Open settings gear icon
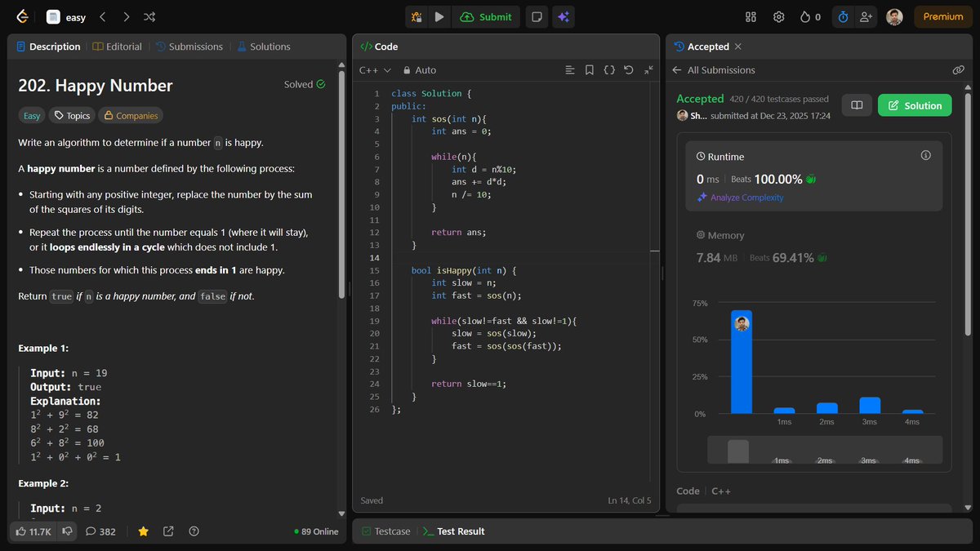Screen dimensions: 980x551 pyautogui.click(x=779, y=16)
